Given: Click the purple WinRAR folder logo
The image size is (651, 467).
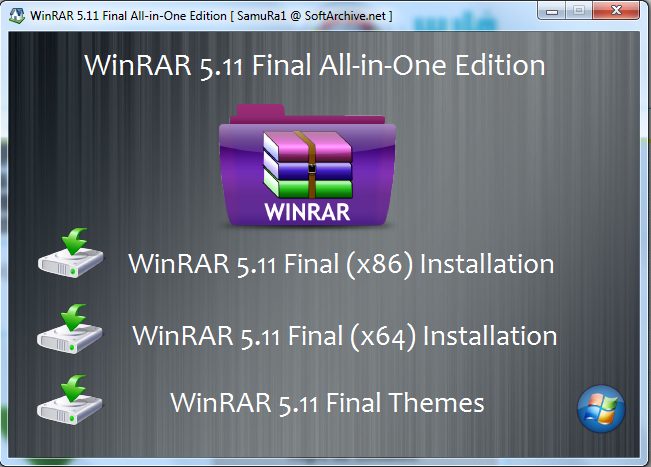Looking at the screenshot, I should click(308, 166).
